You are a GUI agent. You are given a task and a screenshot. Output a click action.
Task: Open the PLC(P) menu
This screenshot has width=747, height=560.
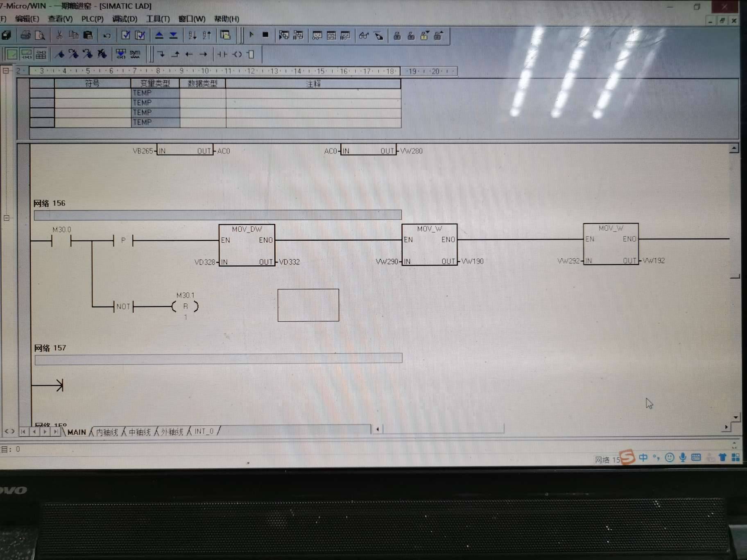click(92, 19)
